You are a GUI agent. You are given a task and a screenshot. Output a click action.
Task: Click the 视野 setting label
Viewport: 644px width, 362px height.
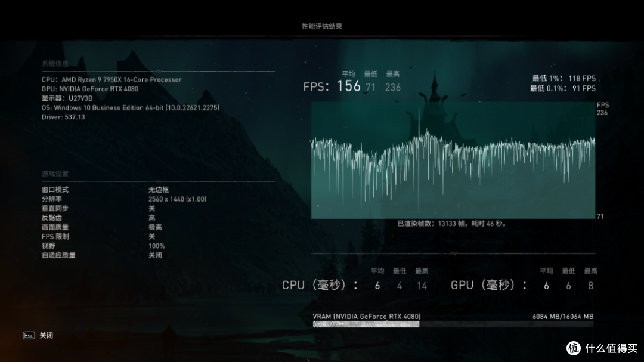pyautogui.click(x=48, y=246)
